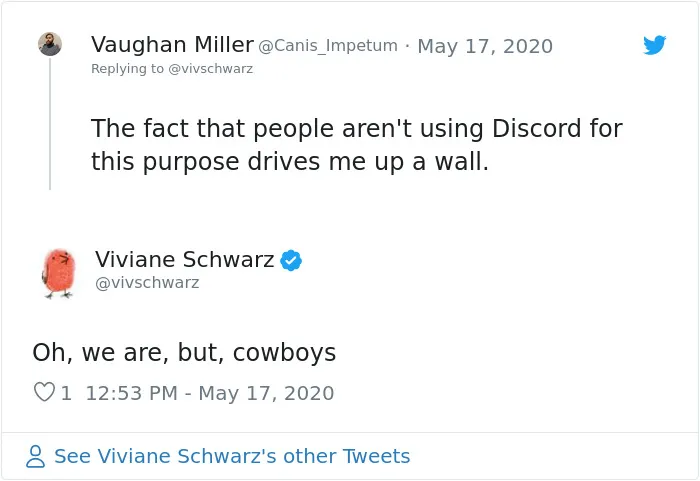Open Vaughan Miller's profile avatar
Image resolution: width=700 pixels, height=481 pixels.
point(50,44)
